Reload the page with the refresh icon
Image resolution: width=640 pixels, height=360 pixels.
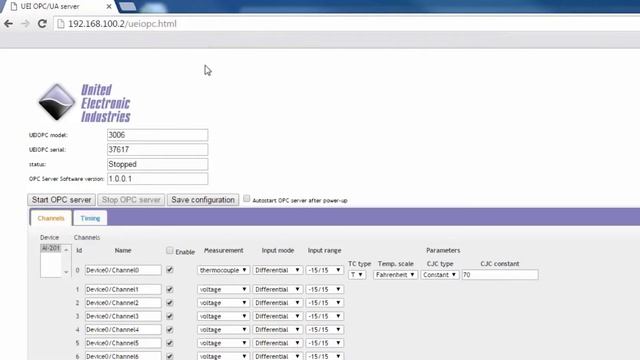click(42, 24)
